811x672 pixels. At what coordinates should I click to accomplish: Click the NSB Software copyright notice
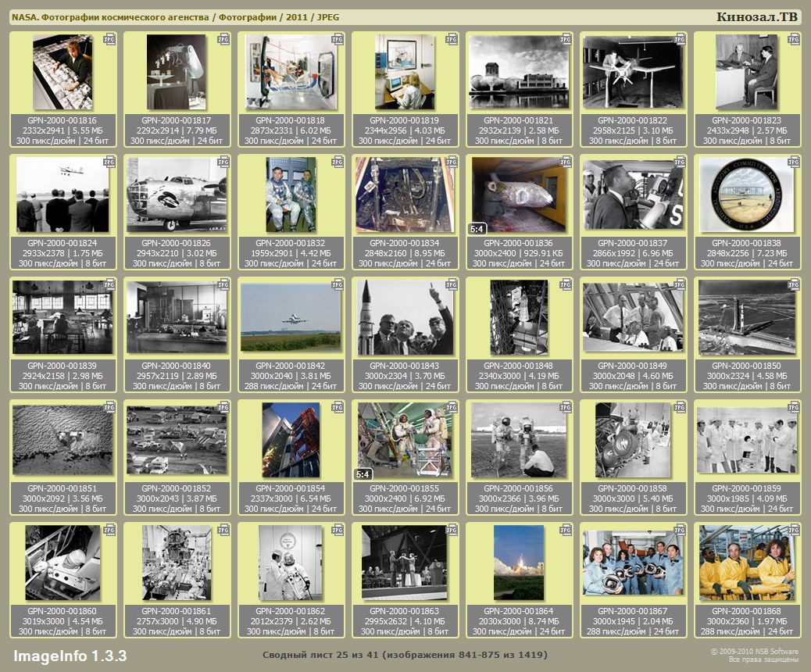[x=754, y=655]
